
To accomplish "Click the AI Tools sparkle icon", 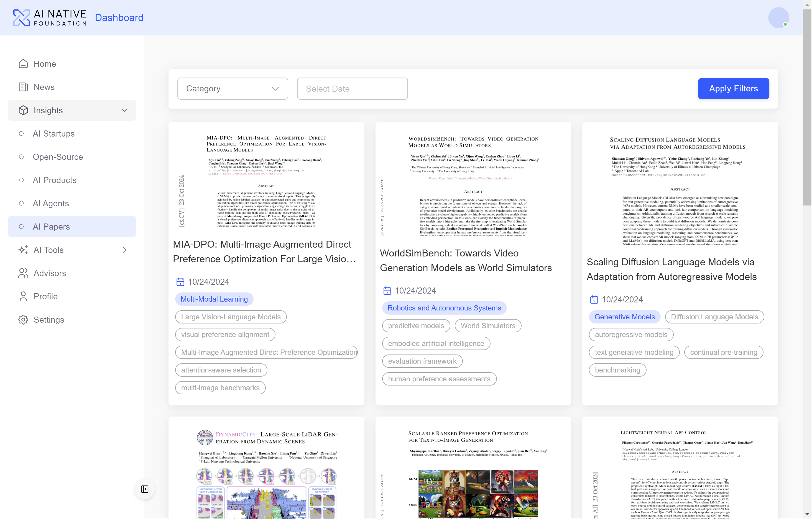I will [x=23, y=250].
